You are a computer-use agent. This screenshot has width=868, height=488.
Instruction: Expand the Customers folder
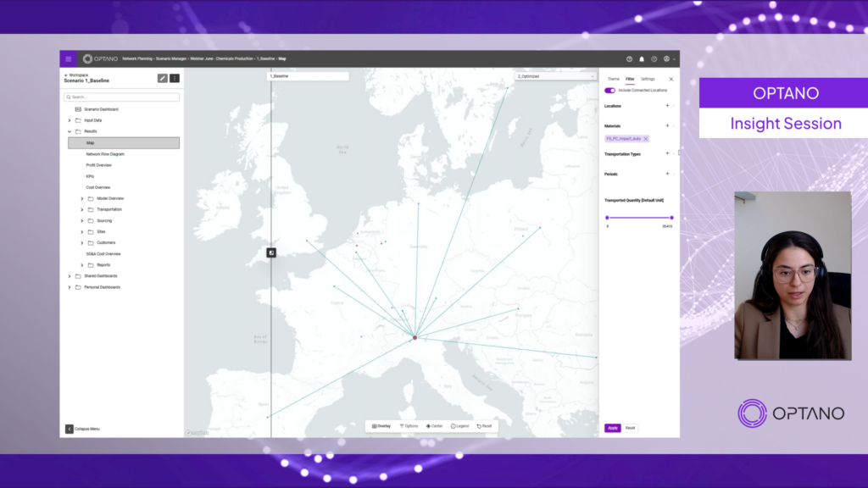click(82, 243)
